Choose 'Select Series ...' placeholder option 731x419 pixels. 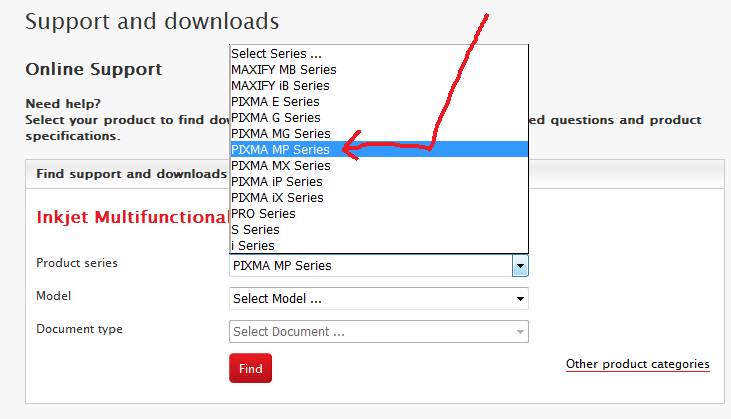(x=277, y=53)
